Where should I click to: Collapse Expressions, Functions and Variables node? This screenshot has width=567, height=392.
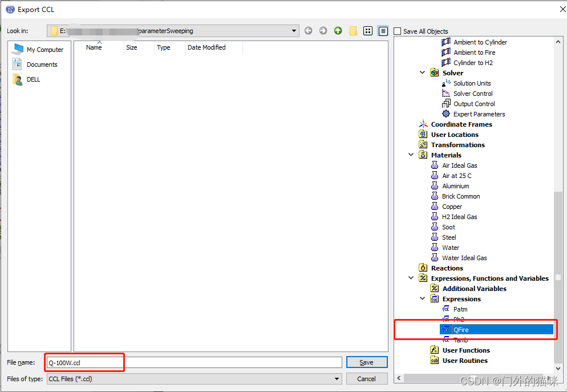pos(411,278)
